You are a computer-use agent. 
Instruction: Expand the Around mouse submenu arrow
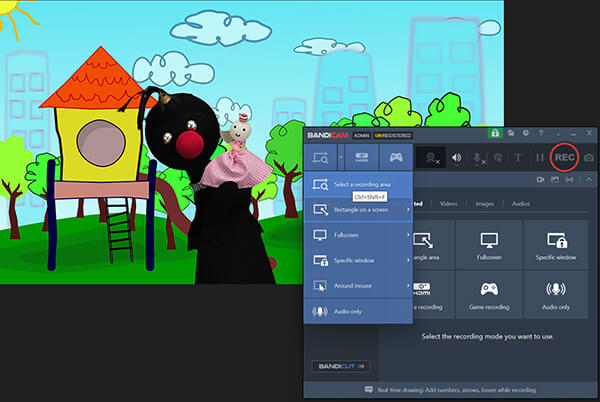pos(408,285)
